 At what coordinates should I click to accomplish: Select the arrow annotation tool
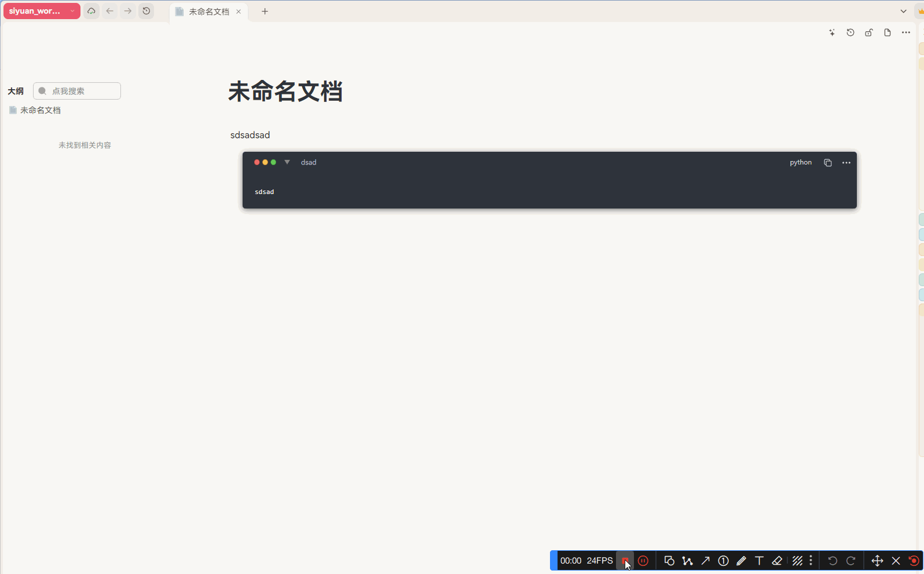pos(705,561)
